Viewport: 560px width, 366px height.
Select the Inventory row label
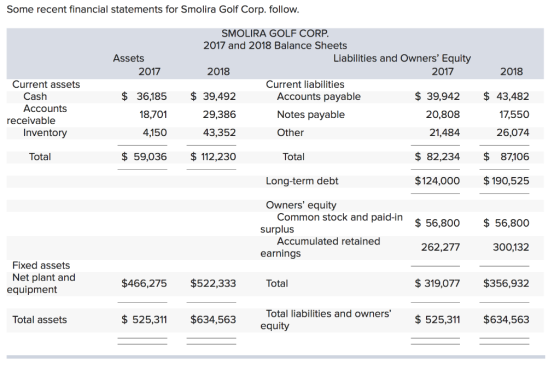[x=45, y=133]
